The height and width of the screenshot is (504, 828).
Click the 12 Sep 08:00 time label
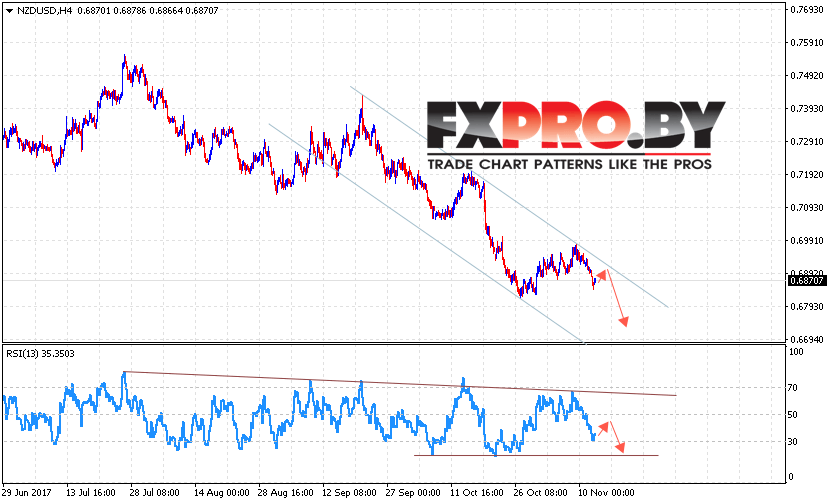click(349, 492)
